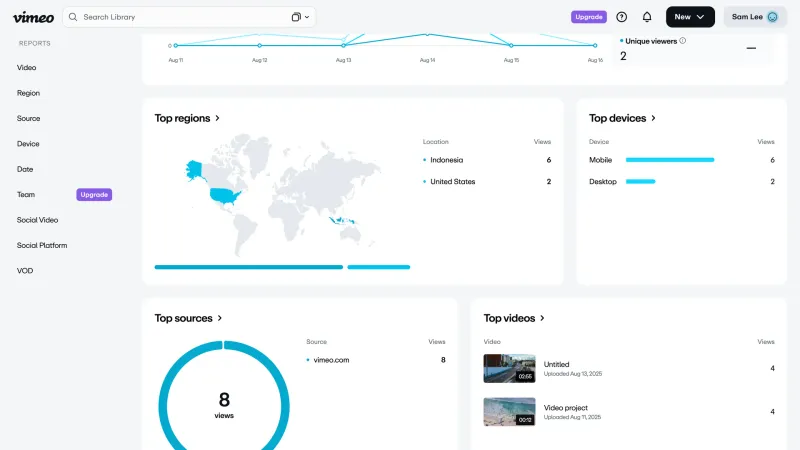Click the Aug 13 chart data point
Viewport: 800px width, 450px height.
tap(343, 45)
